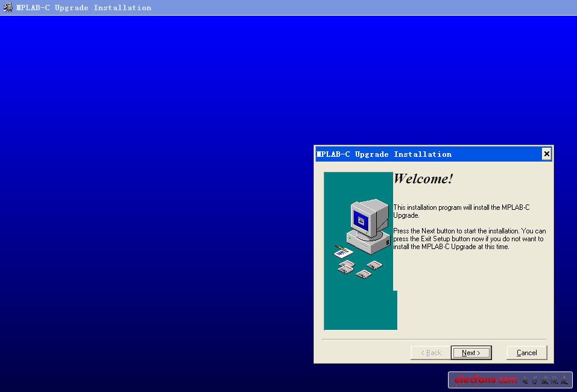Click the Welcome! heading text
Viewport: 577px width, 392px height.
(x=423, y=179)
